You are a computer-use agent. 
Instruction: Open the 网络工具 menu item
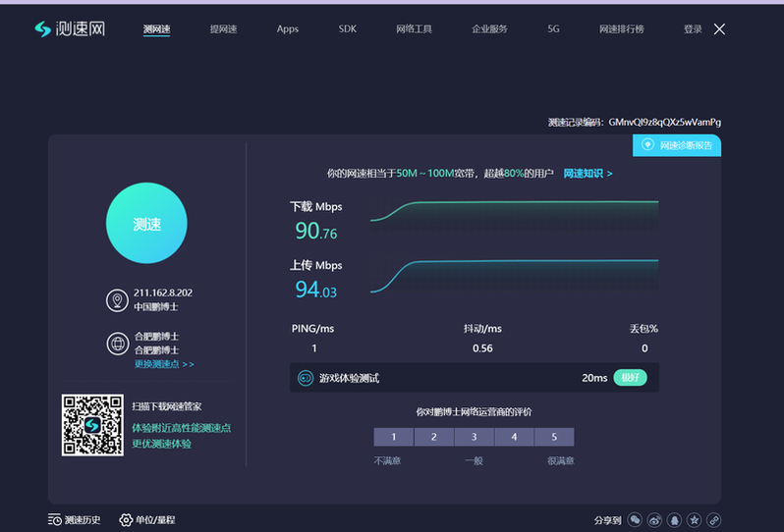tap(414, 29)
